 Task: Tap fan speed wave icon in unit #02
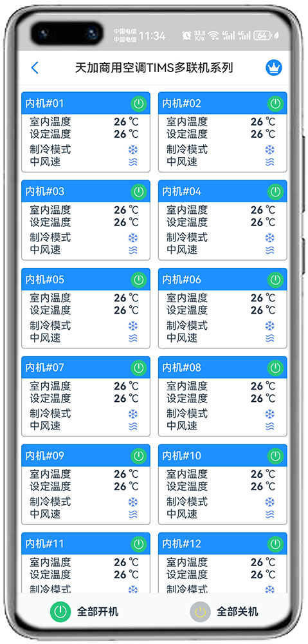click(269, 162)
